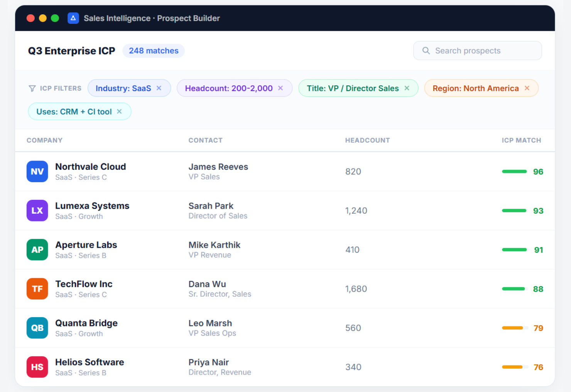Click the ICP match score 76
571x392 pixels.
pyautogui.click(x=538, y=367)
